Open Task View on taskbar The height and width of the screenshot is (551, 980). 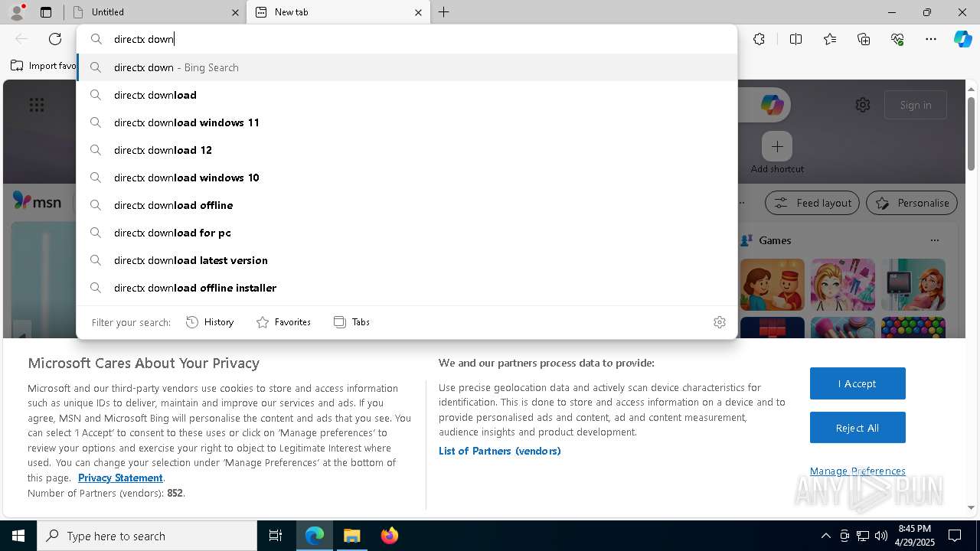[x=276, y=536]
